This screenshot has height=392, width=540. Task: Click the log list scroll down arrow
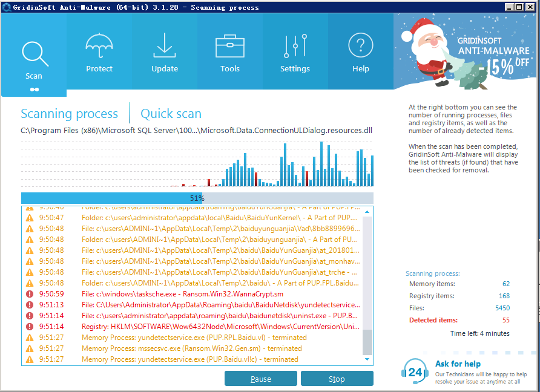pos(367,360)
